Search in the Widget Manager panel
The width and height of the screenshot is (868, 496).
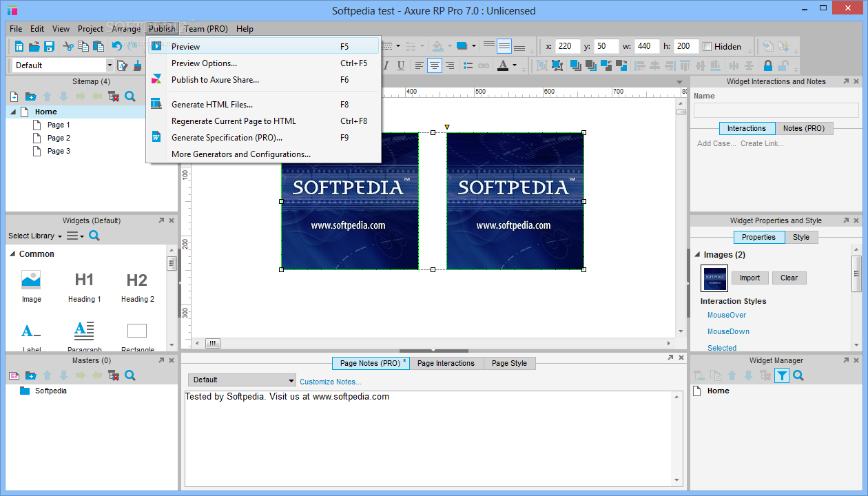click(x=798, y=375)
